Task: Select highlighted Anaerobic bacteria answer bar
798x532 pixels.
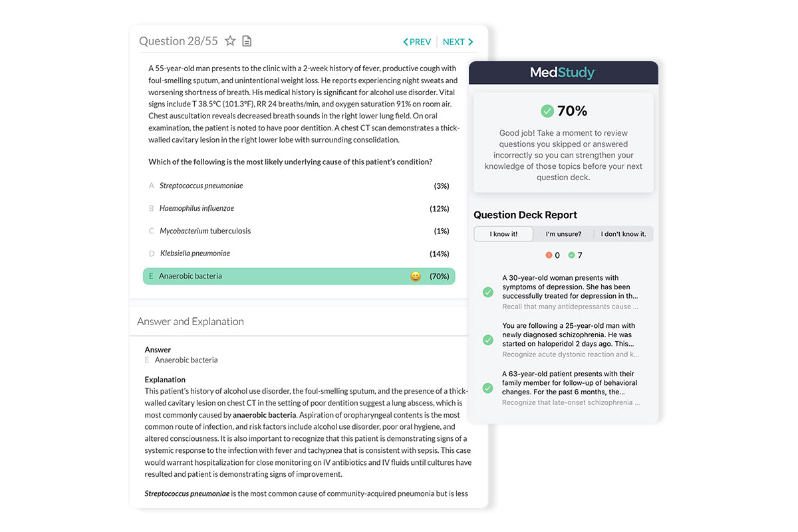Action: (x=299, y=276)
